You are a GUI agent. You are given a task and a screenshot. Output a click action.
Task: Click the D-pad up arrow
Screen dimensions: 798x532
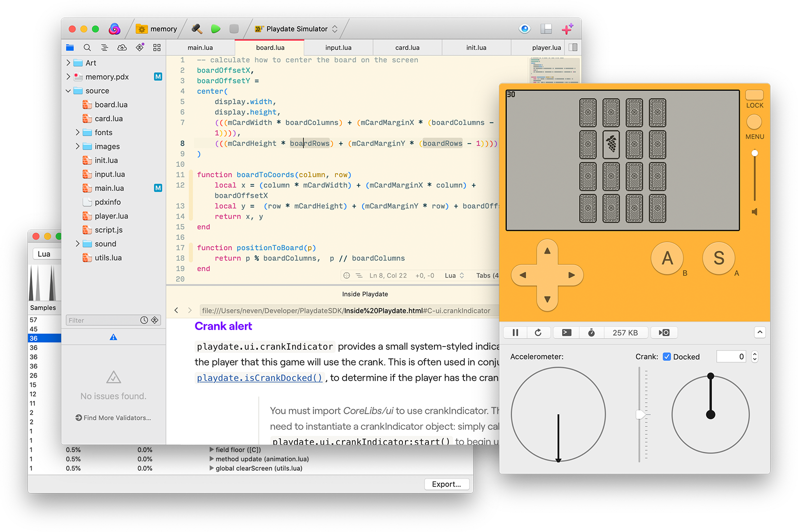click(547, 251)
